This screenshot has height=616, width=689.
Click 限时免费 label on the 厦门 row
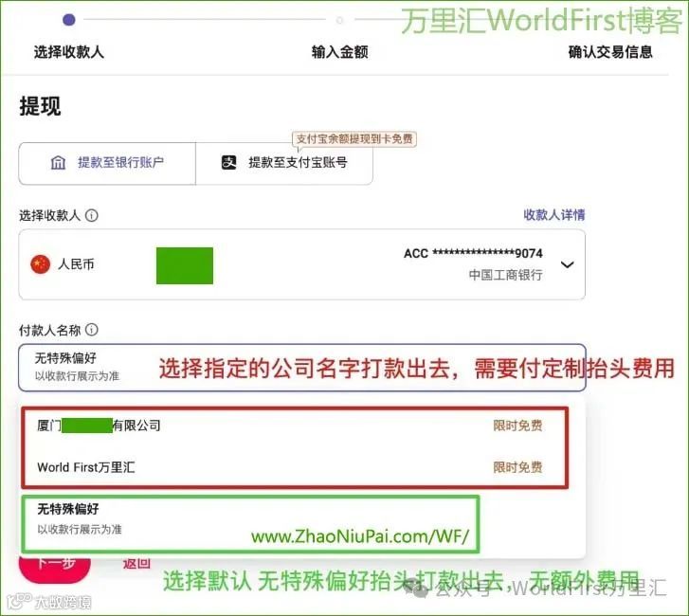[x=517, y=426]
